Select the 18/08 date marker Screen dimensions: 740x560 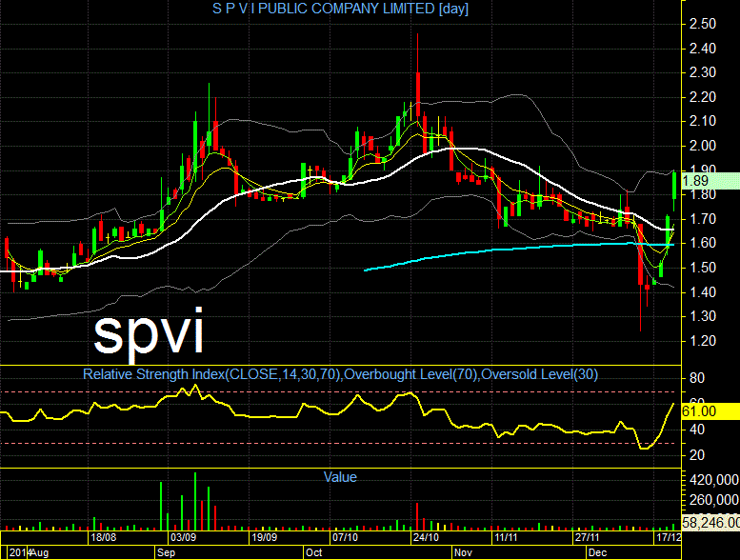(x=104, y=537)
